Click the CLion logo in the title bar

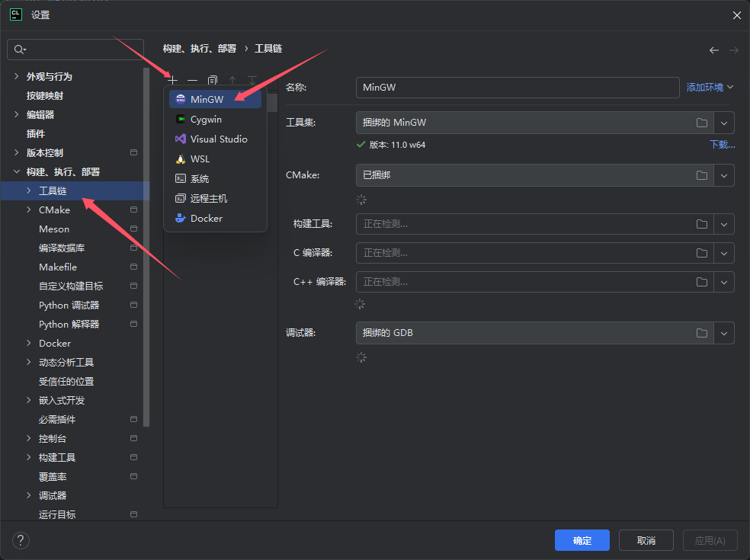click(16, 14)
